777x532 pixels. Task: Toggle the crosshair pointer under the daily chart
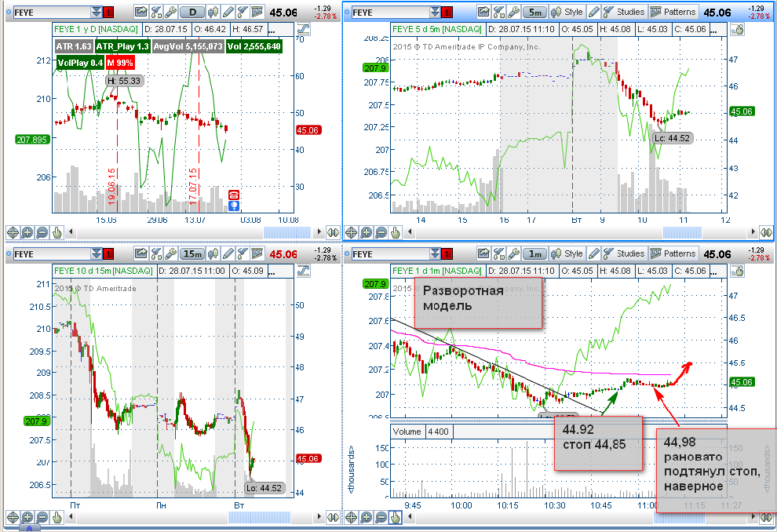(x=13, y=232)
